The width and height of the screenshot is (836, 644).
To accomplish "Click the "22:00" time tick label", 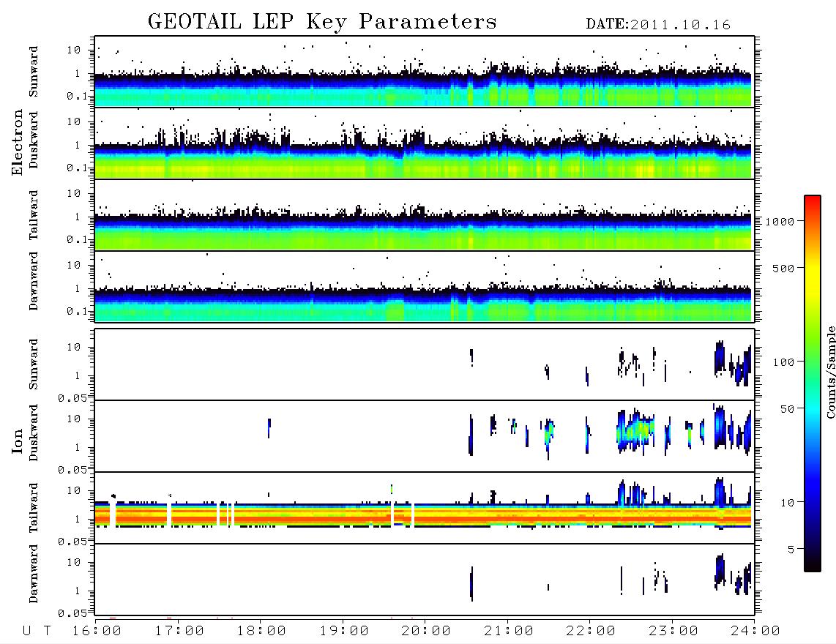I will pos(591,631).
